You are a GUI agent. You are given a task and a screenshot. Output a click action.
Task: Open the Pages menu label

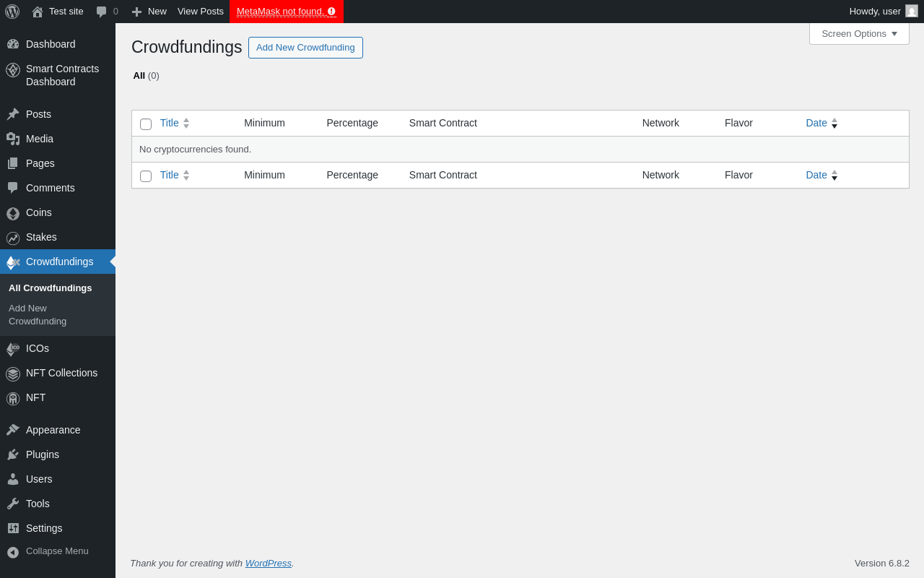(40, 163)
